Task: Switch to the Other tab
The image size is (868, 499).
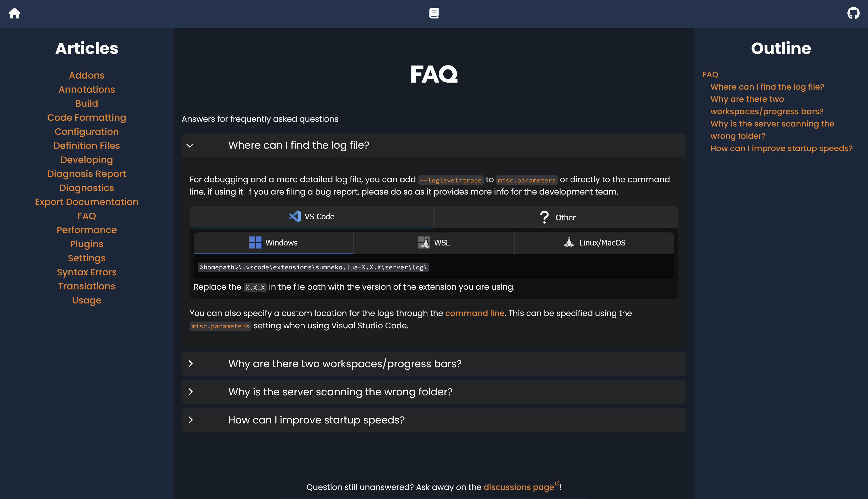Action: [565, 217]
